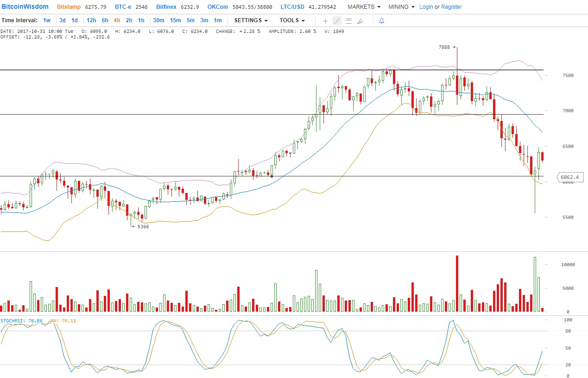Open the SETTINGS dropdown
The image size is (588, 378).
pyautogui.click(x=251, y=20)
